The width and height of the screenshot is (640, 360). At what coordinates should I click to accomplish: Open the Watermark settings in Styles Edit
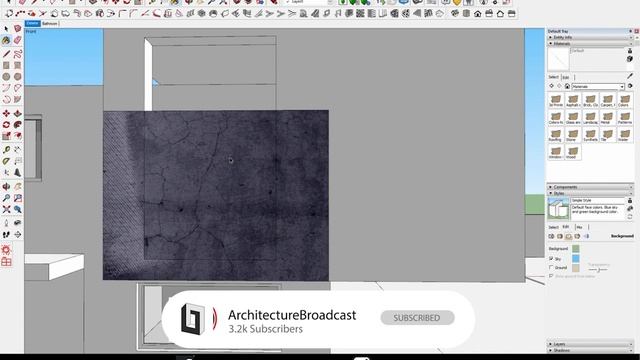point(578,236)
